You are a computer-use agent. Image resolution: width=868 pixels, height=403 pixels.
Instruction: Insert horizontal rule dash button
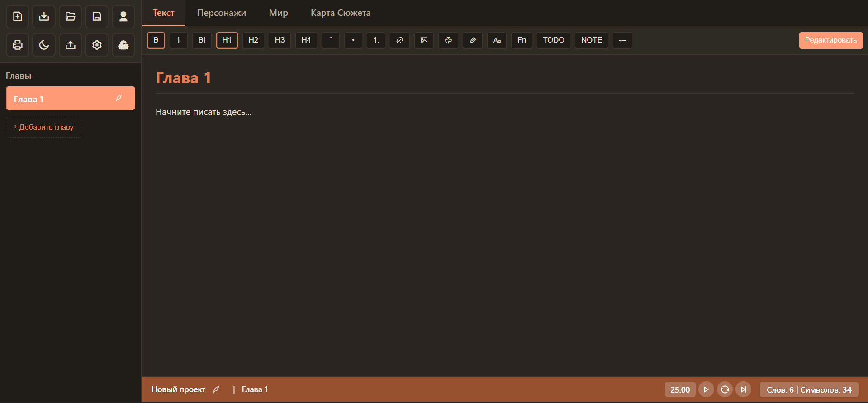(x=623, y=40)
